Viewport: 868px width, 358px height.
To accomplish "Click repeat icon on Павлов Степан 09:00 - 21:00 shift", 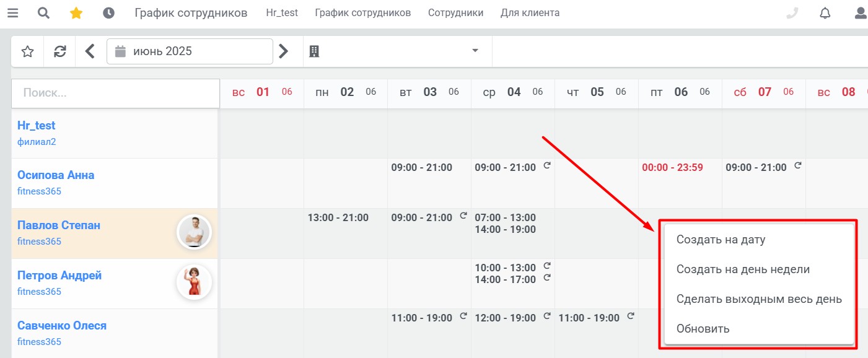I will [x=463, y=216].
